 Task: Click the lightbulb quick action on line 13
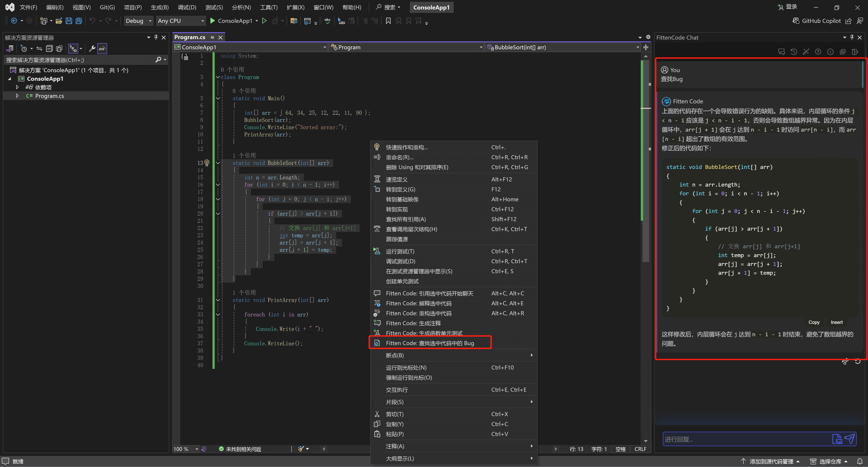(207, 163)
